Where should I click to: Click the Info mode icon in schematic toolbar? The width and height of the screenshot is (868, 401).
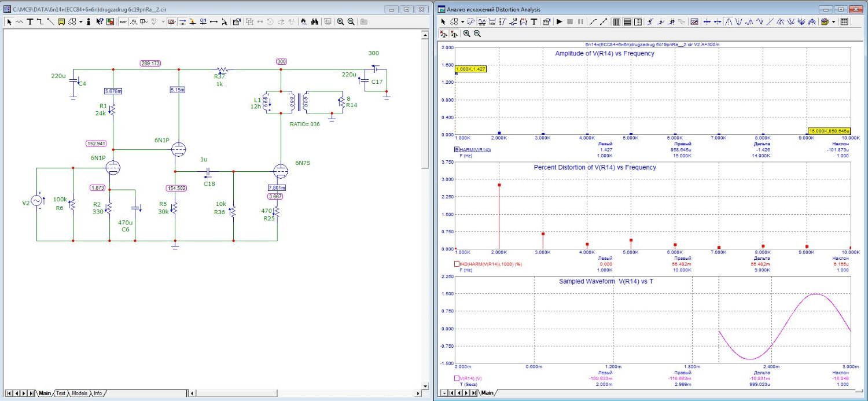point(89,21)
